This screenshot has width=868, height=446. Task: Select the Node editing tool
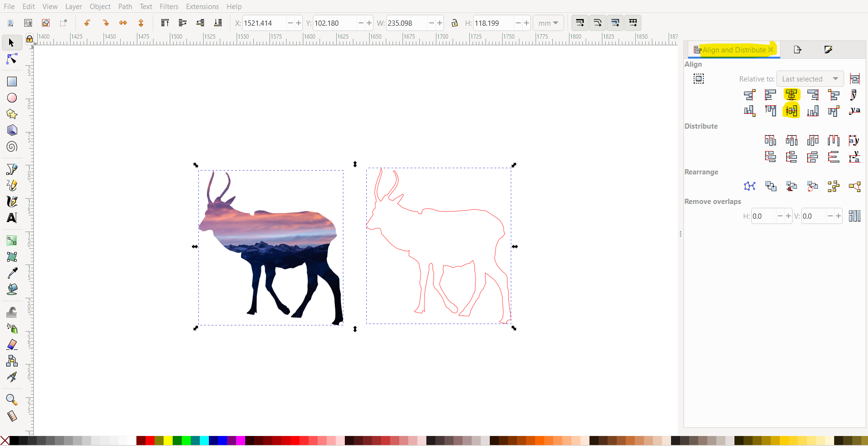tap(11, 59)
